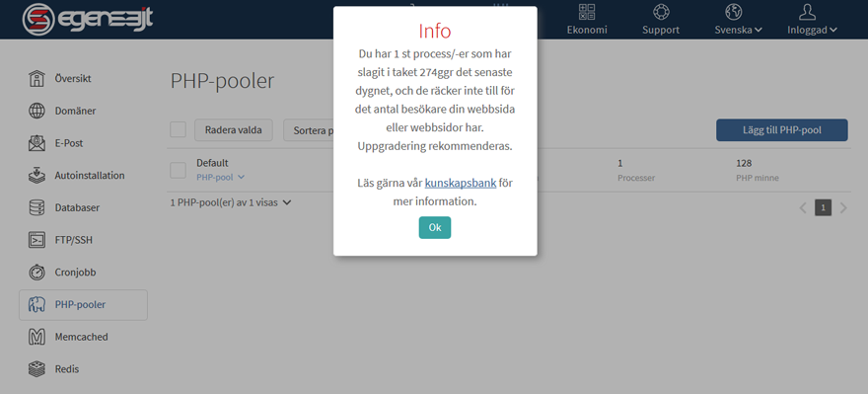Follow the kunskapsbank link
Screen dimensions: 868x394
pos(460,183)
